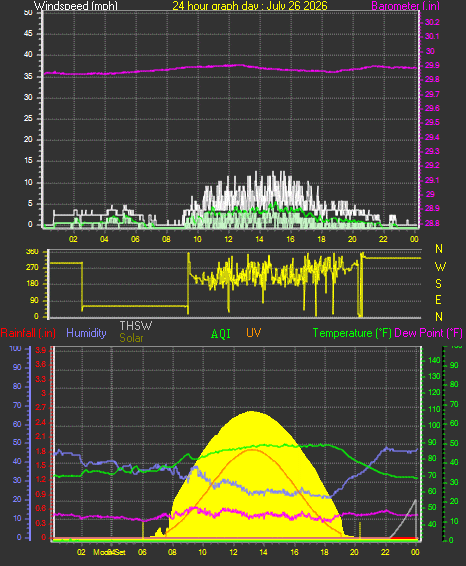This screenshot has height=566, width=466.
Task: Click the 0.9 rainfall axis value
Action: 41,494
